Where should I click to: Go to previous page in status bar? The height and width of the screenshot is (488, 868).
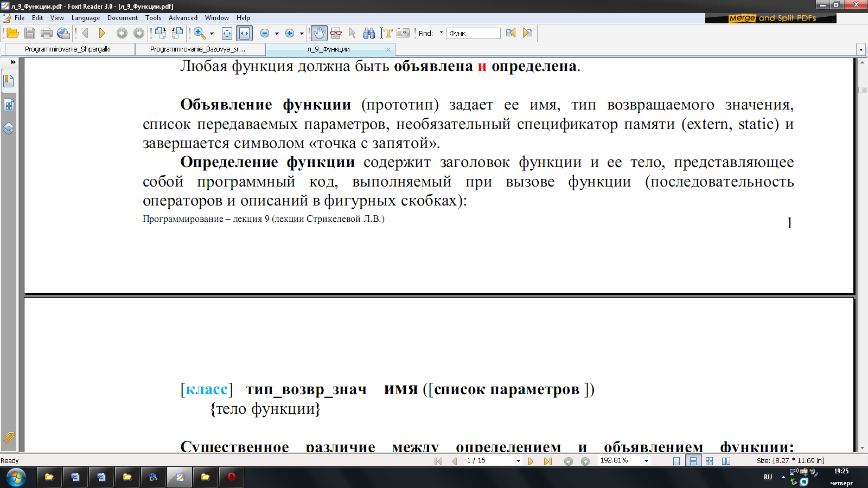point(454,461)
